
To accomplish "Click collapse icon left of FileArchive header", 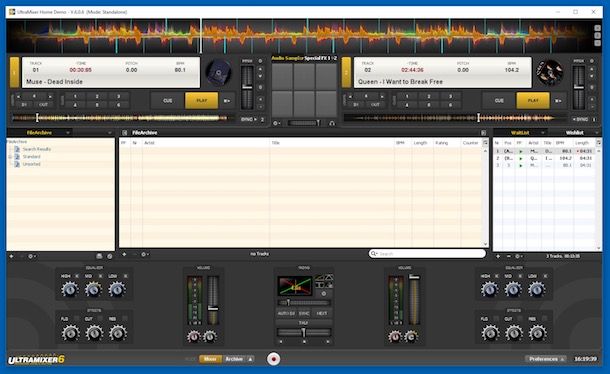I will click(125, 133).
